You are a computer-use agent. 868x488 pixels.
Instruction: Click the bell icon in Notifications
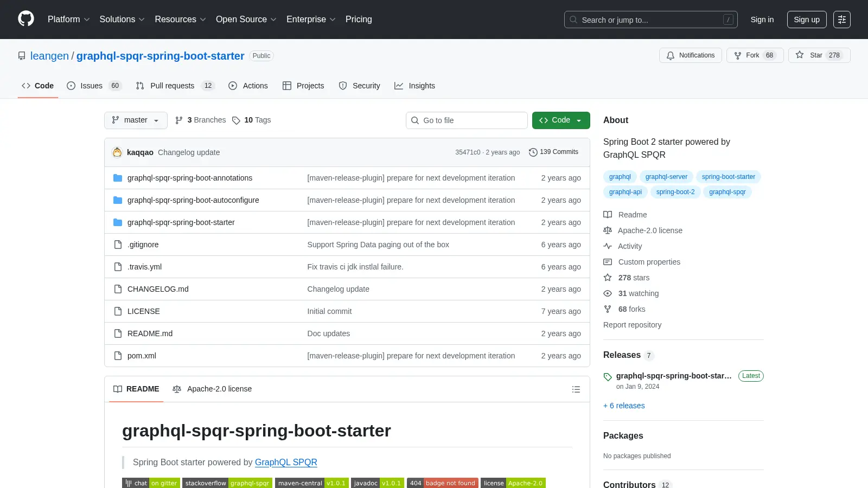pos(671,55)
